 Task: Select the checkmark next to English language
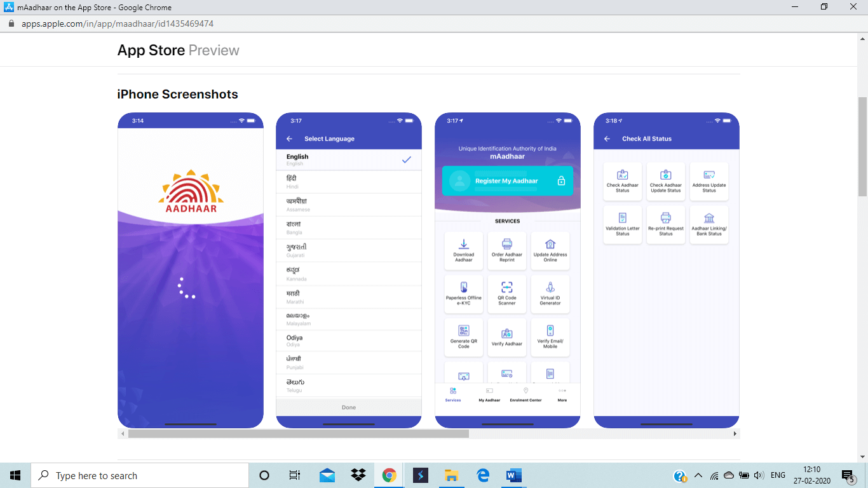tap(407, 159)
